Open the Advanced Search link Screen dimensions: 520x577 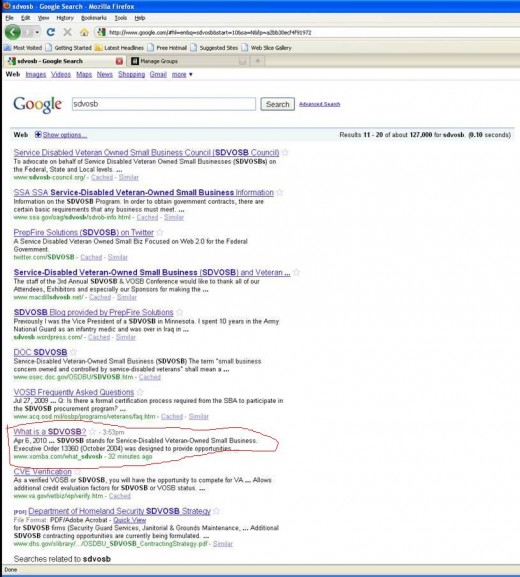coord(319,104)
